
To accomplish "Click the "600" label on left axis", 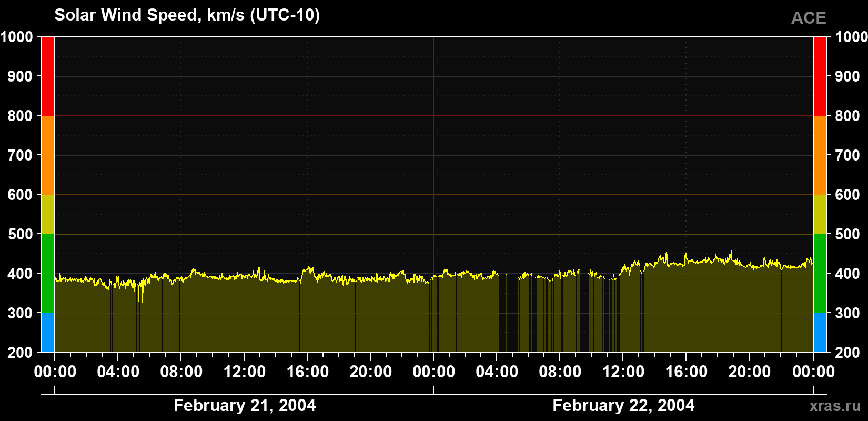I will [x=20, y=195].
